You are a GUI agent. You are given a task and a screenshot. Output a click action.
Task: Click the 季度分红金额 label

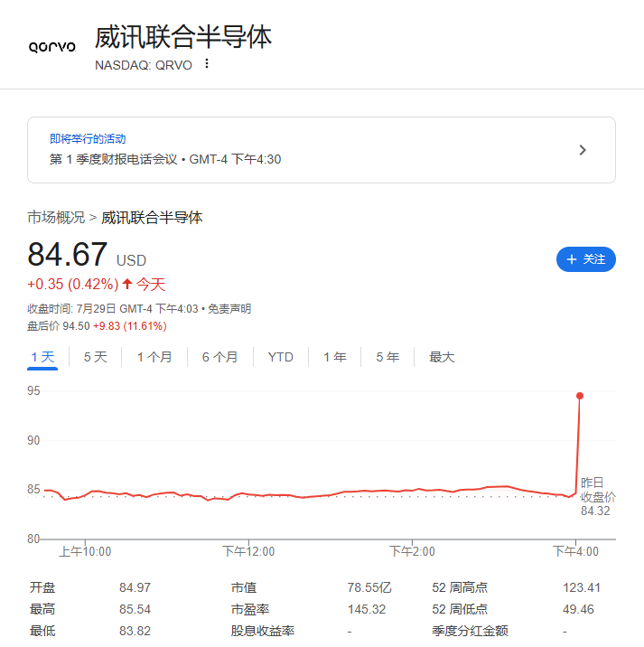click(x=470, y=631)
